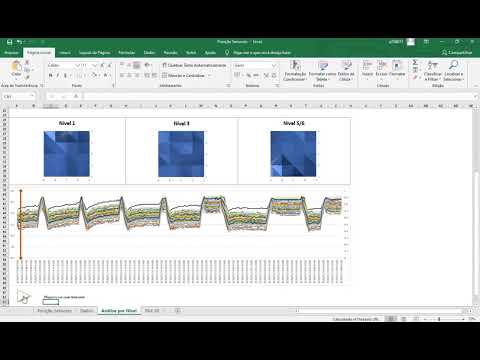The image size is (480, 360).
Task: Switch to the Dados sheet tab
Action: click(x=87, y=311)
